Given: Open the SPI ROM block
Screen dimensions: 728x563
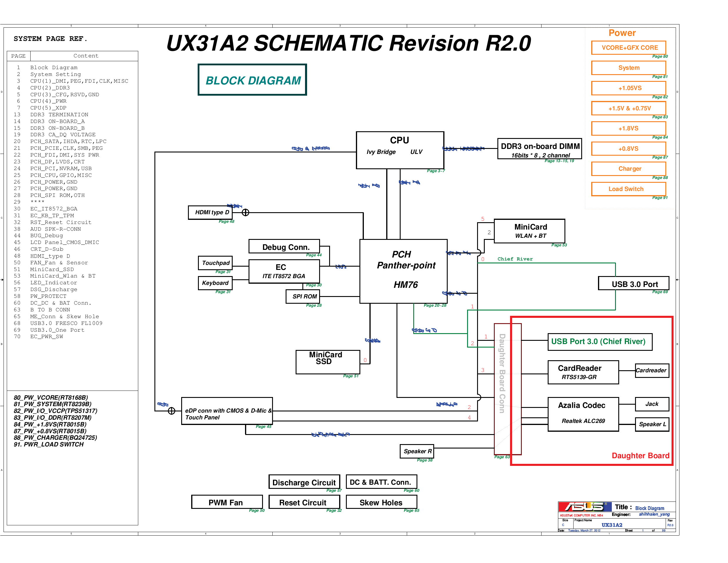Looking at the screenshot, I should (304, 296).
